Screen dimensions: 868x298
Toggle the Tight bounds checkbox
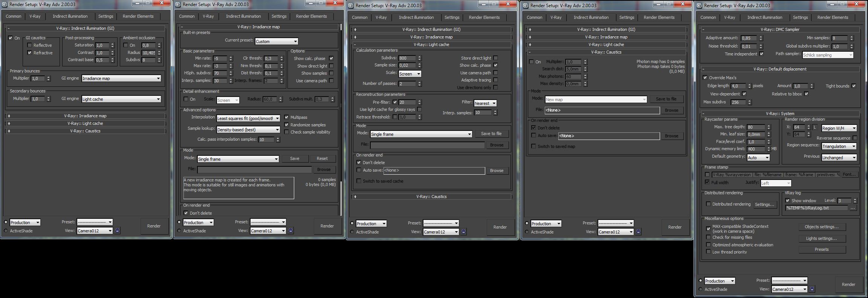click(854, 86)
